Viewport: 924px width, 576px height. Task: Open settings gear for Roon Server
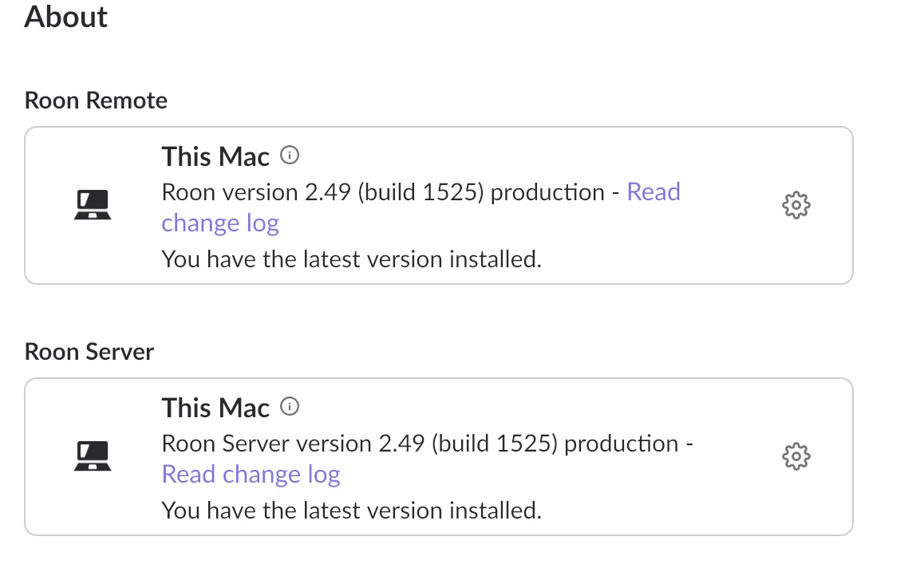[x=796, y=456]
